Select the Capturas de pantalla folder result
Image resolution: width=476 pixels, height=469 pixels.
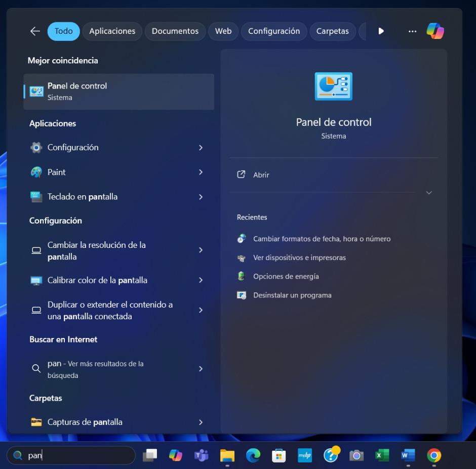click(118, 422)
